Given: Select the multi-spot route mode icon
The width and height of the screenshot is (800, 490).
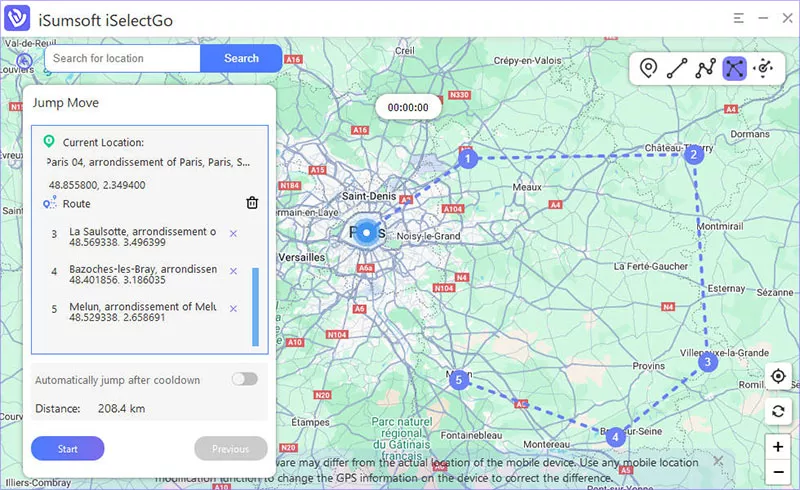Looking at the screenshot, I should pos(706,68).
